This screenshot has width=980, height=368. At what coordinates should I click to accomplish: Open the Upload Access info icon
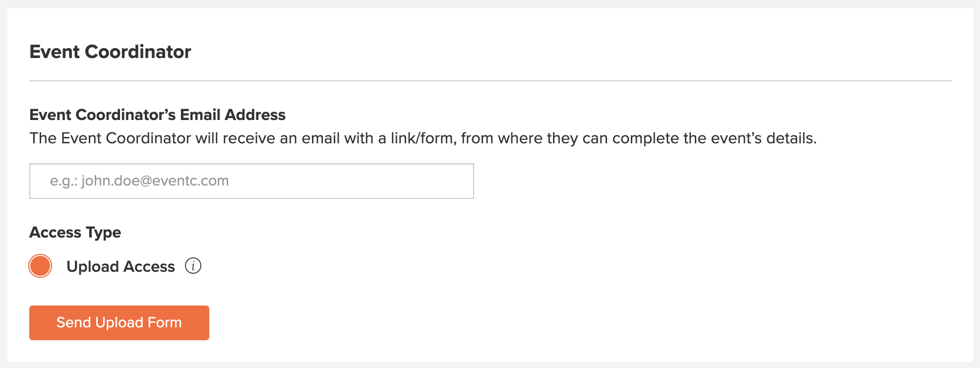pyautogui.click(x=193, y=266)
